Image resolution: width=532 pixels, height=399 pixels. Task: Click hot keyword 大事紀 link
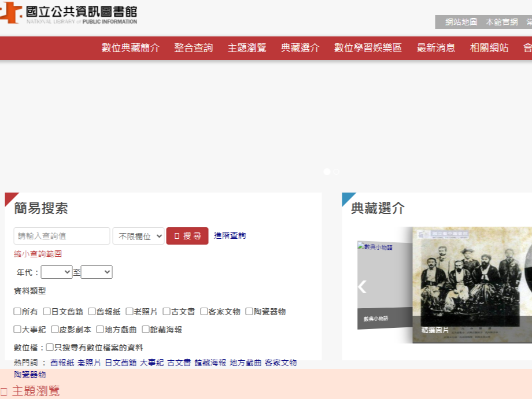click(x=152, y=363)
